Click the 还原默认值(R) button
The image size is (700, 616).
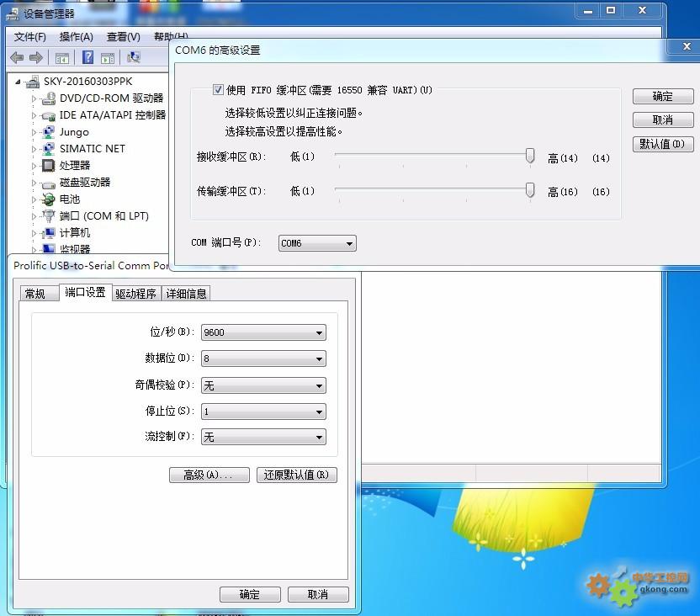click(296, 475)
